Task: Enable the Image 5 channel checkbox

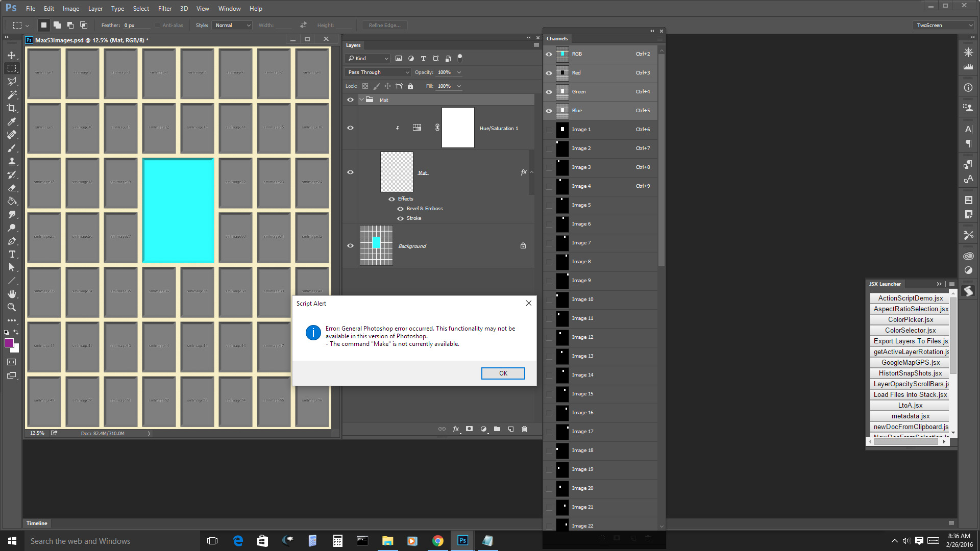Action: tap(549, 205)
